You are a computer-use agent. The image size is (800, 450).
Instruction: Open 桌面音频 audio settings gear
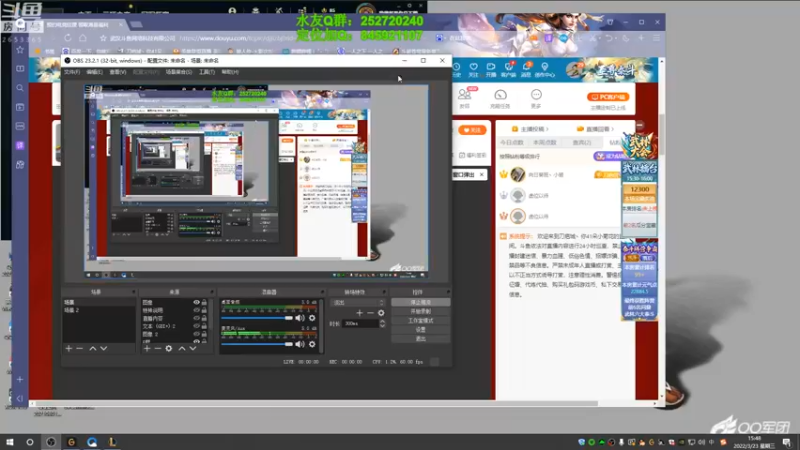click(x=312, y=318)
